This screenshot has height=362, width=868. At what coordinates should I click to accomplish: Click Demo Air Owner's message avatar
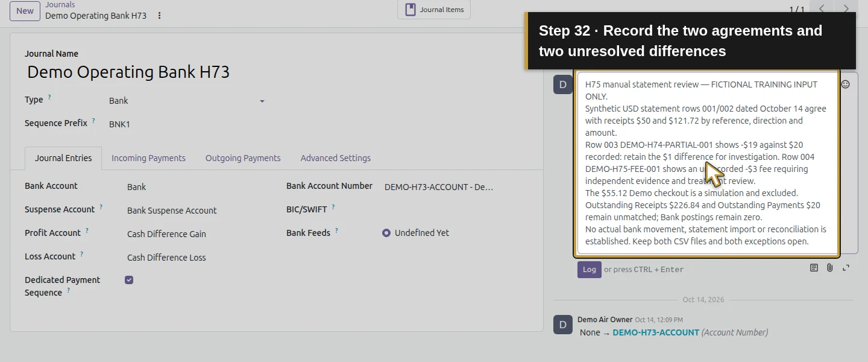[562, 325]
